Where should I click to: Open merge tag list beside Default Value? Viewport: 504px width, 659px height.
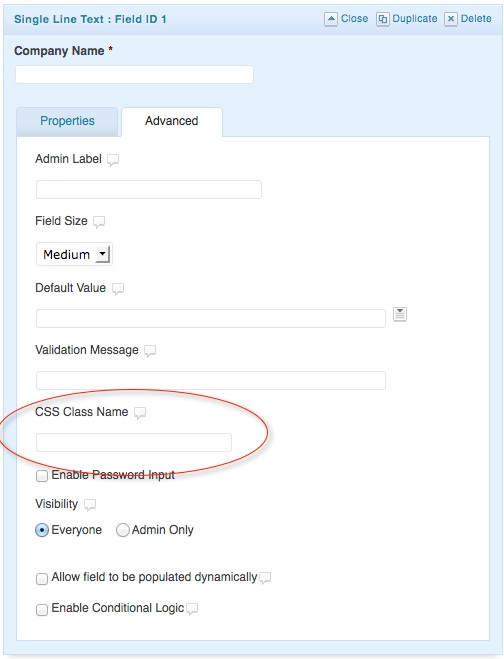pos(400,314)
